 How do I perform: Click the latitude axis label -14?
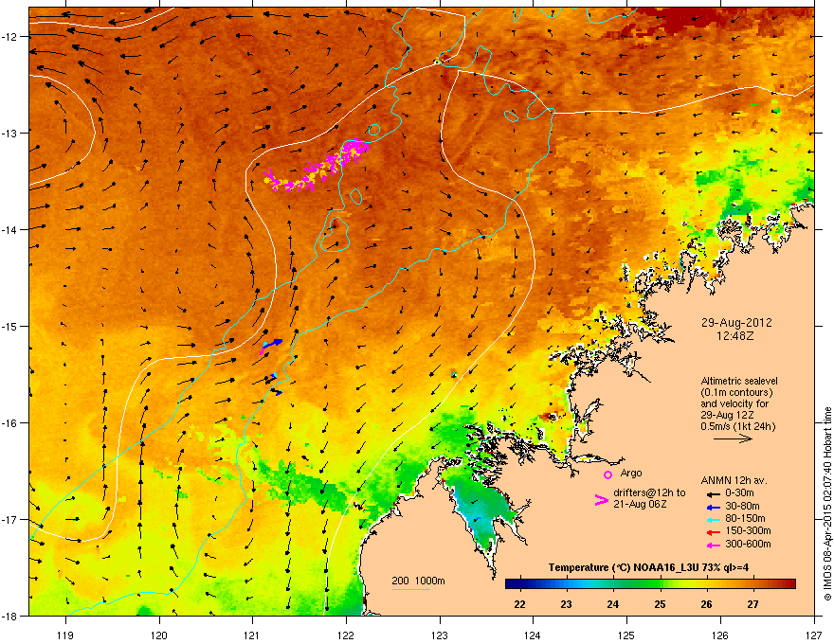9,229
